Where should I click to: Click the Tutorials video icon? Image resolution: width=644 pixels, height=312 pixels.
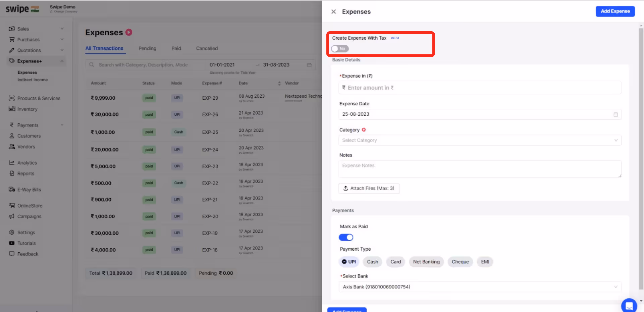coord(12,243)
